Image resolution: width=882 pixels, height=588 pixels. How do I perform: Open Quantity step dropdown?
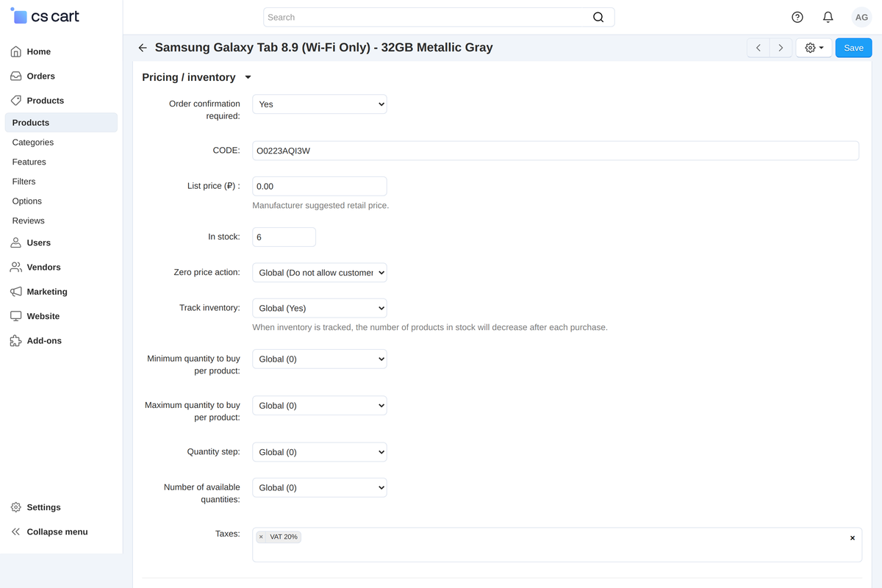tap(320, 452)
